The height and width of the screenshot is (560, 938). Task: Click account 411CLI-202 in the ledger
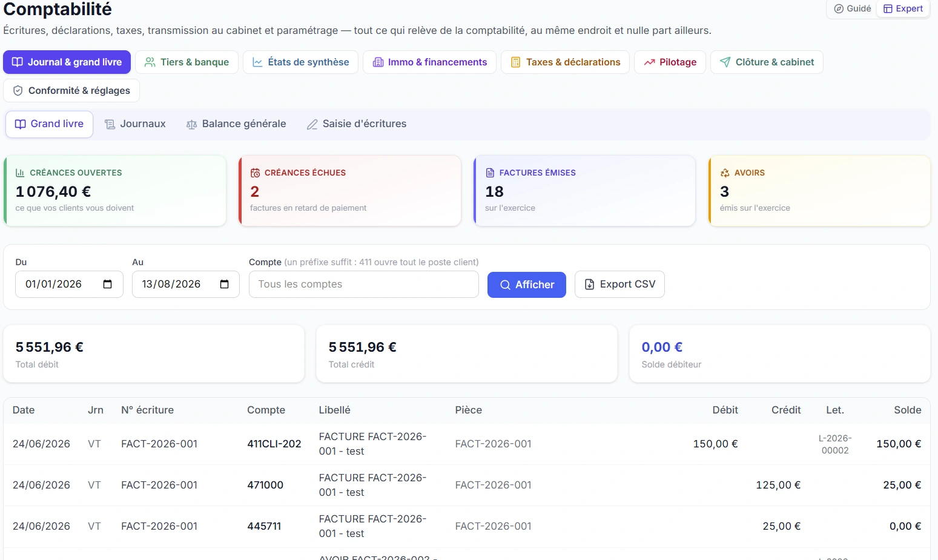click(x=274, y=444)
